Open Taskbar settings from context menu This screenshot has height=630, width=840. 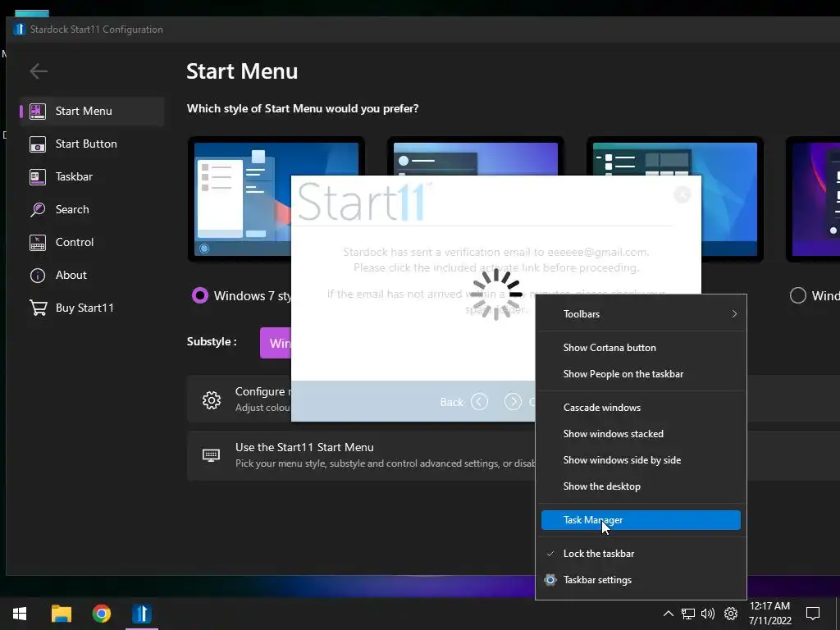point(641,580)
